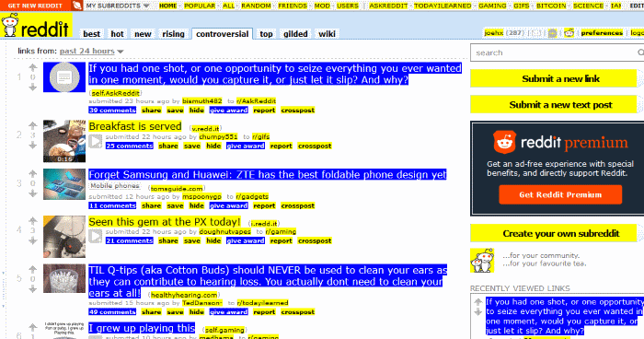Go to HOME in the top bar
The height and width of the screenshot is (339, 644).
(168, 6)
